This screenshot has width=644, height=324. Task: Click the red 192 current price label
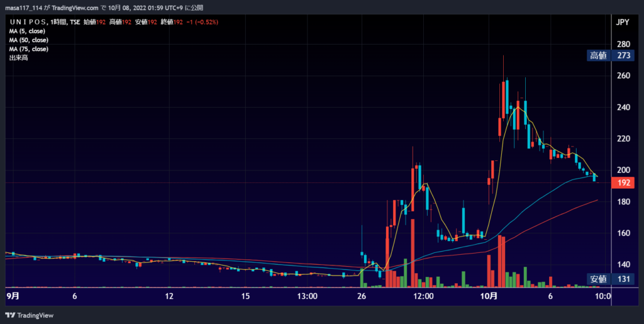(623, 183)
